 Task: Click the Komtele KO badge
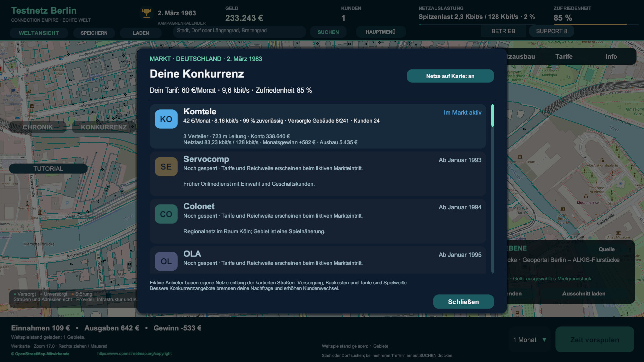point(166,119)
